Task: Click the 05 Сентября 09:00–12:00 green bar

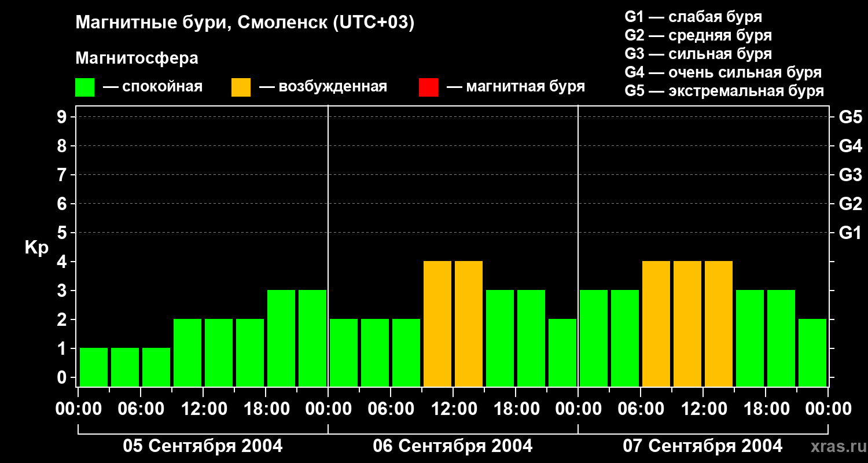Action: click(187, 352)
